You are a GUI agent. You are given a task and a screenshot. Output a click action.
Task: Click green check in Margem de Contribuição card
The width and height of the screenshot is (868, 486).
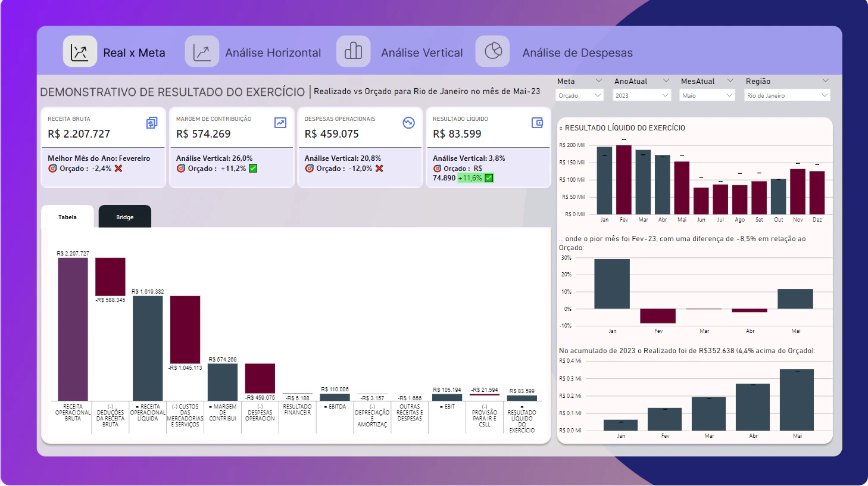click(x=253, y=169)
